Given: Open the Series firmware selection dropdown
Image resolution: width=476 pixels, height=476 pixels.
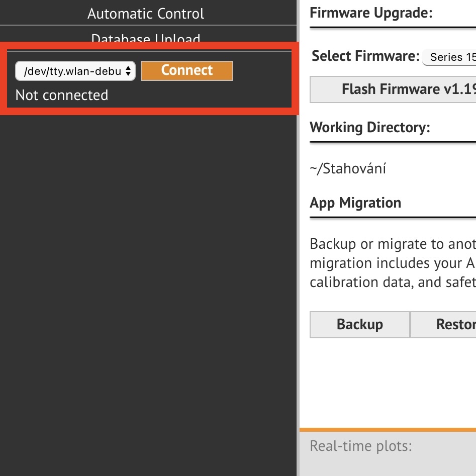Looking at the screenshot, I should pyautogui.click(x=449, y=57).
